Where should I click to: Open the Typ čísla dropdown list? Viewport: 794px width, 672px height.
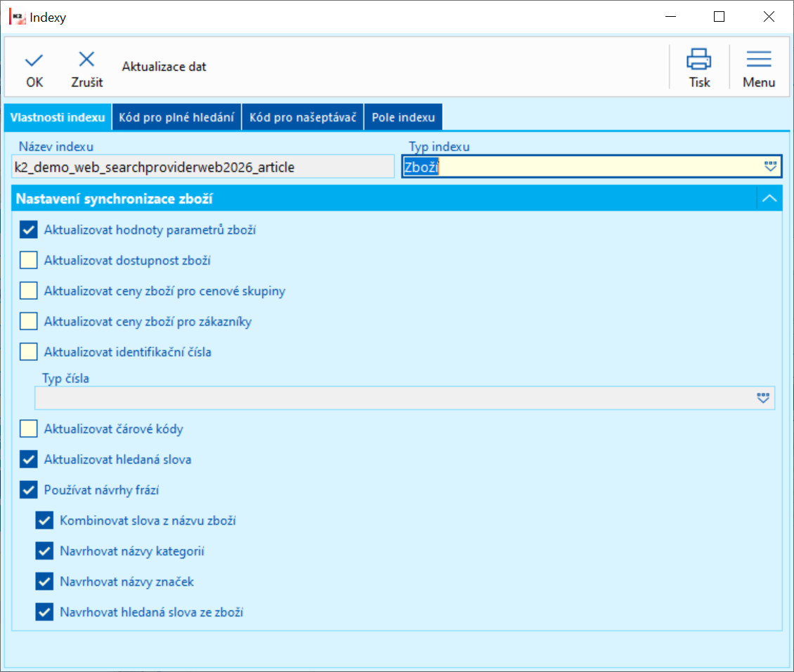pos(763,397)
